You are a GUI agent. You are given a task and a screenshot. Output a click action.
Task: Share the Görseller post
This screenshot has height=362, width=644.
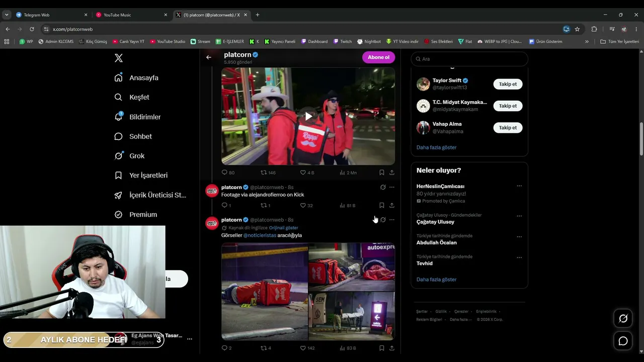coord(392,348)
